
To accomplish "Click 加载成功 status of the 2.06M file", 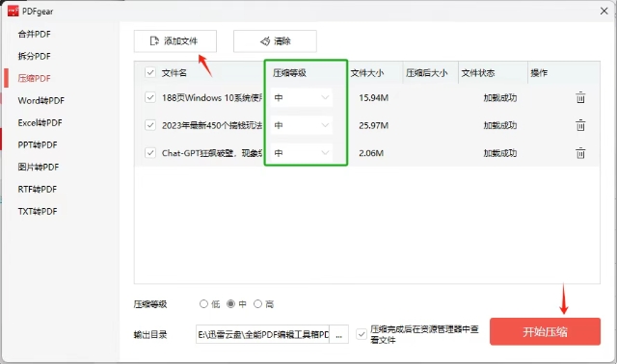I will coord(499,153).
